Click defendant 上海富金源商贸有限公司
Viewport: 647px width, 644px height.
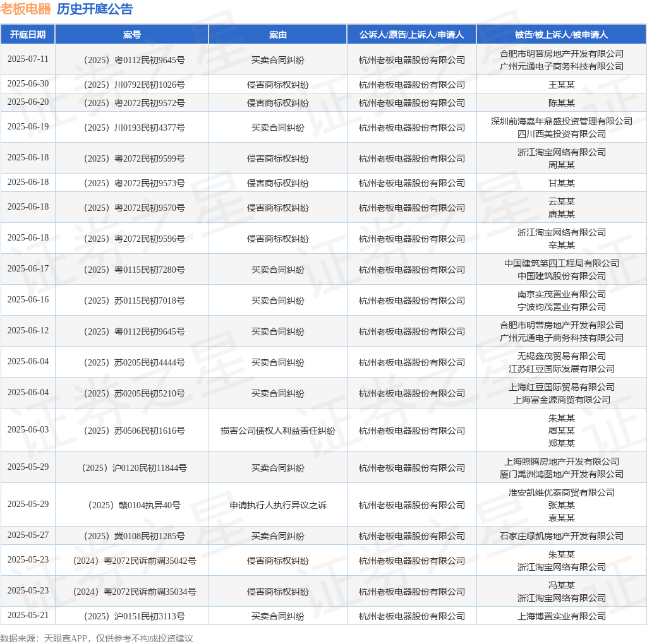click(x=562, y=400)
